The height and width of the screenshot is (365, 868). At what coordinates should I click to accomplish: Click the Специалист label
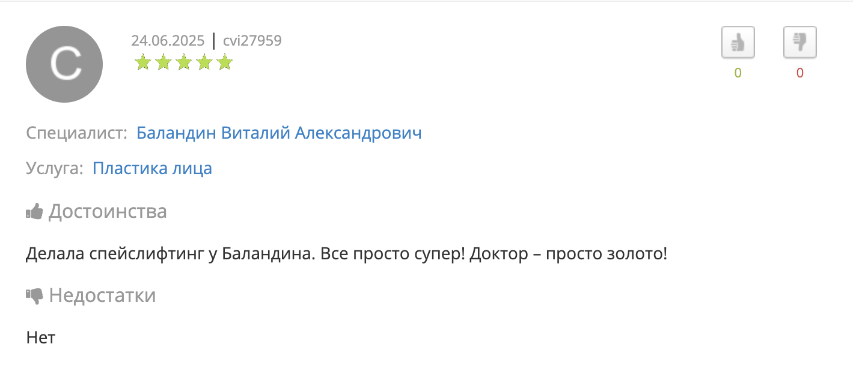click(76, 133)
